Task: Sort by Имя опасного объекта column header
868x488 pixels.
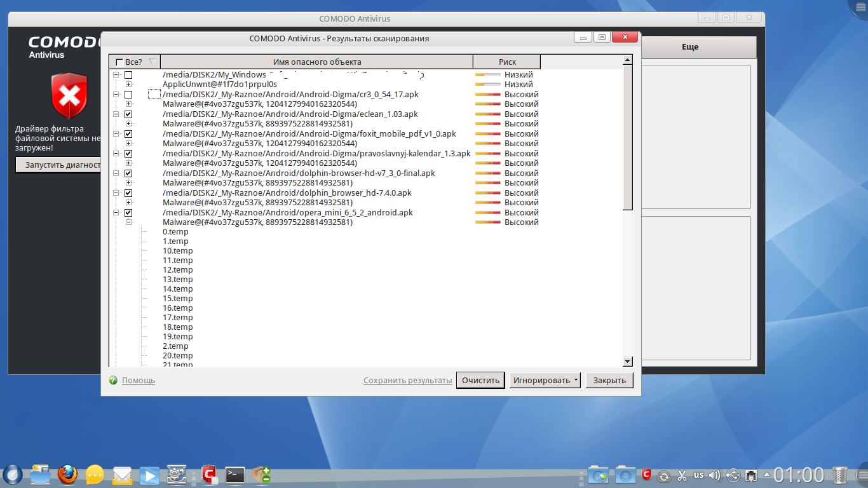Action: point(317,62)
